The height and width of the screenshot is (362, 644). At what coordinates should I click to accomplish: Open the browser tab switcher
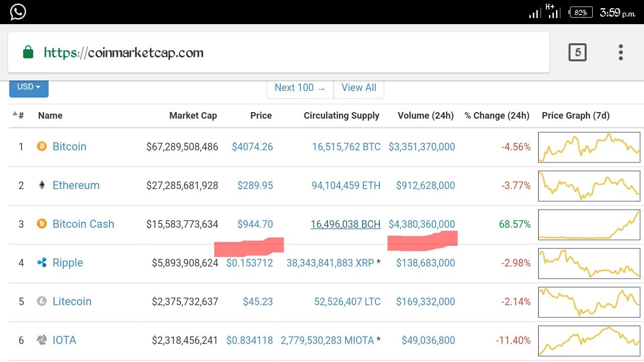[x=577, y=52]
